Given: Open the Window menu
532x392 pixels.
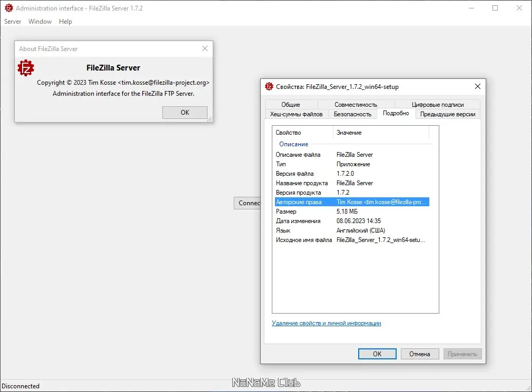Looking at the screenshot, I should click(x=40, y=22).
